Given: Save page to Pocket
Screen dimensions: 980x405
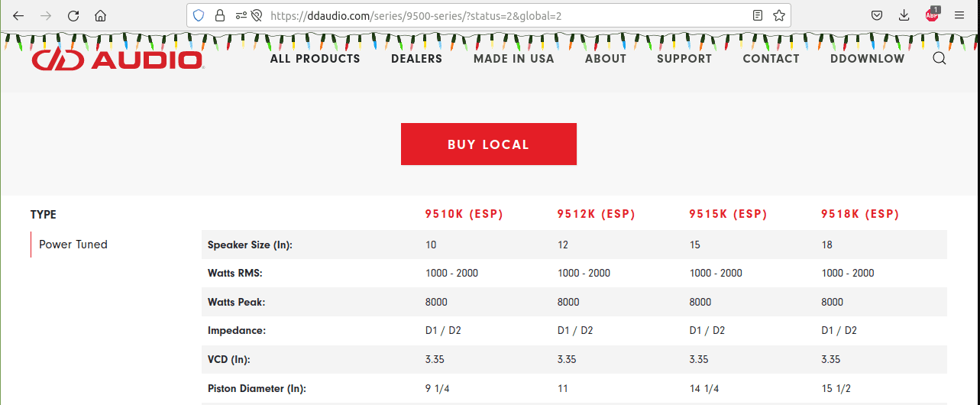Looking at the screenshot, I should coord(878,15).
